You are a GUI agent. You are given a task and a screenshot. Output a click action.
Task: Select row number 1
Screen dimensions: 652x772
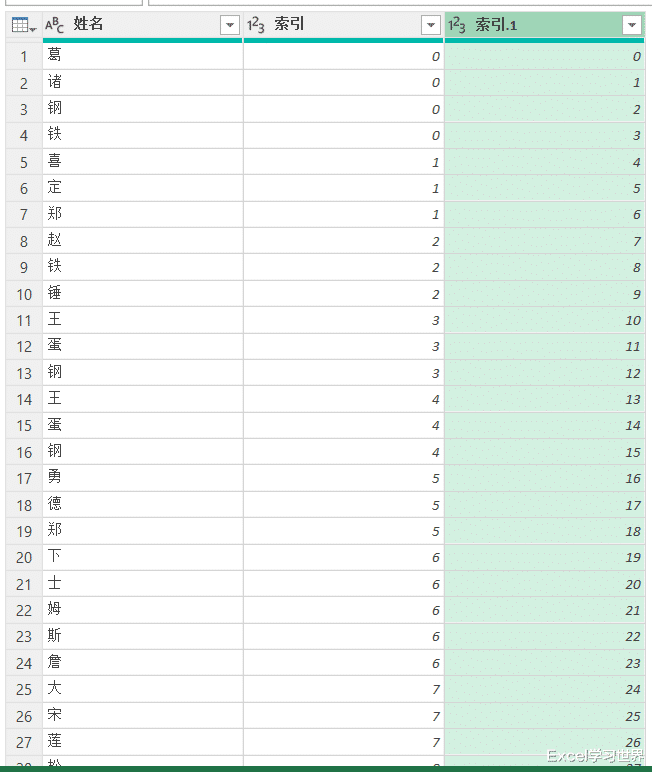pos(23,57)
